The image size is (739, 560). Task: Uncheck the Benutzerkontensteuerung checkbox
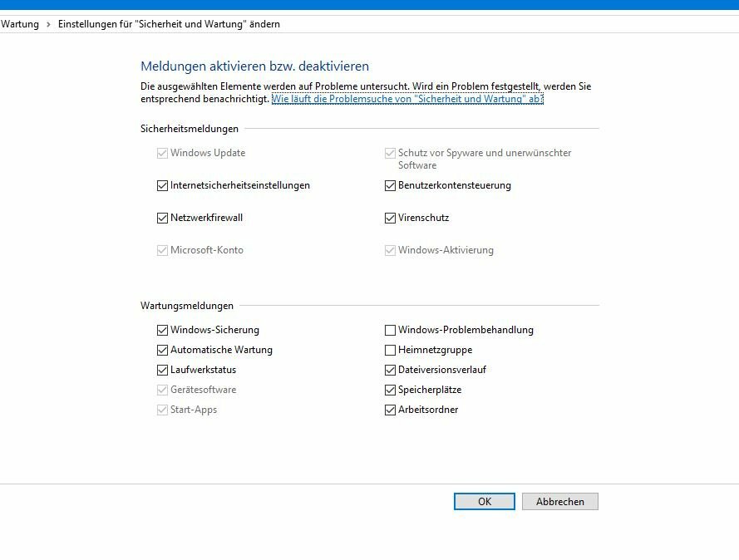click(x=390, y=185)
